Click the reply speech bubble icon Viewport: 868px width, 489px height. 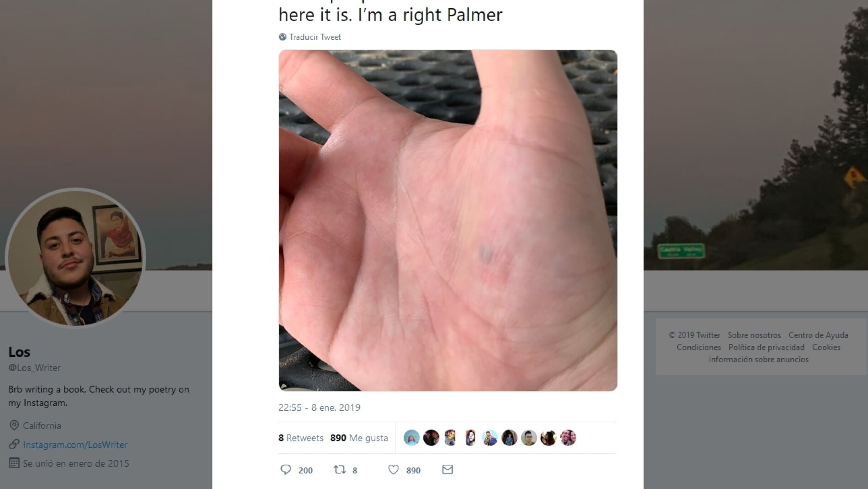pos(286,469)
